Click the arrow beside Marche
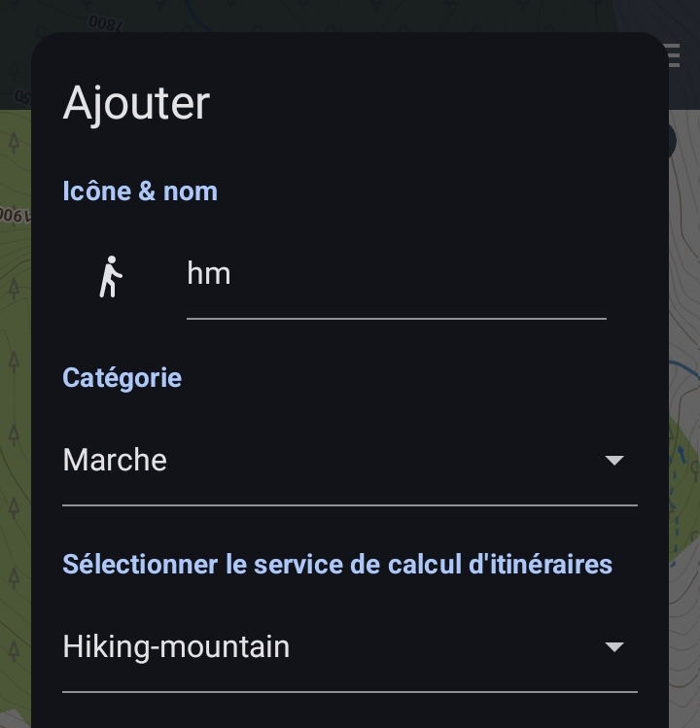 pos(613,461)
